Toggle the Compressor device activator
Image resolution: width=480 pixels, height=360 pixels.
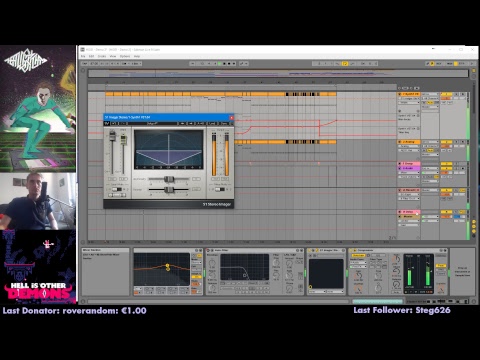pos(351,250)
